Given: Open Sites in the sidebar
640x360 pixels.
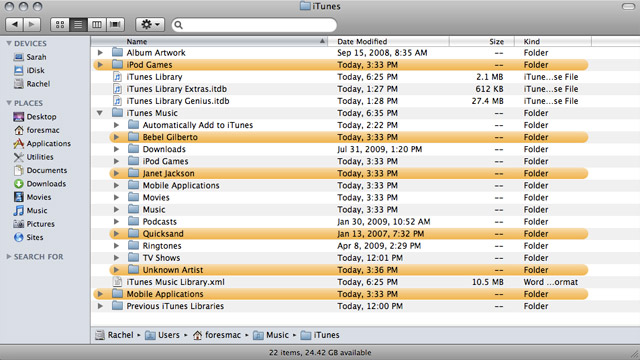Looking at the screenshot, I should coord(29,237).
